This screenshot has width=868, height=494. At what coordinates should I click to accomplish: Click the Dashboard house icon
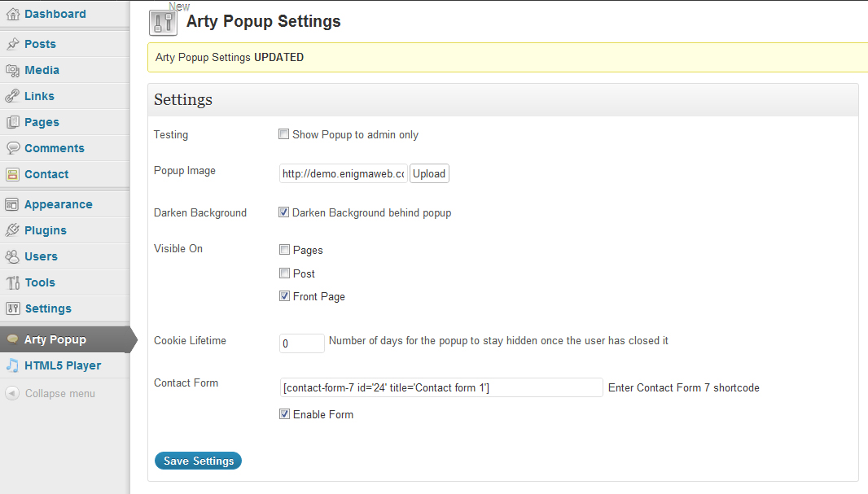pyautogui.click(x=12, y=15)
